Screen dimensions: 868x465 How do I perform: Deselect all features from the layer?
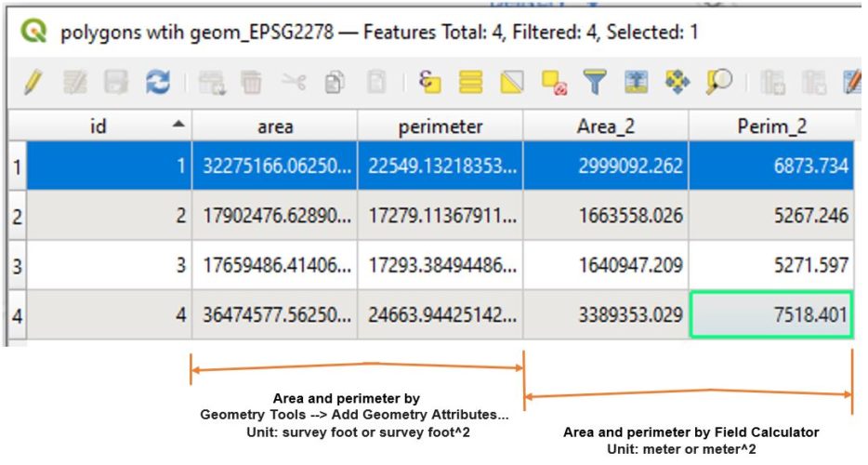pyautogui.click(x=554, y=84)
